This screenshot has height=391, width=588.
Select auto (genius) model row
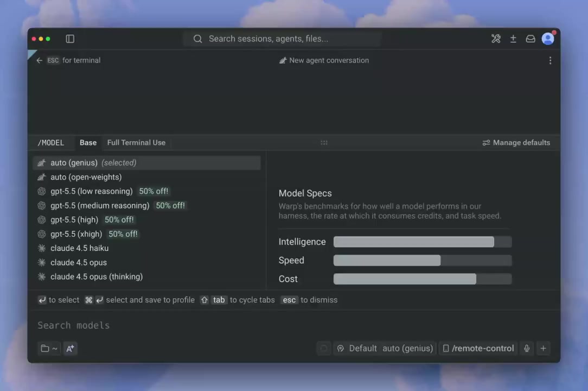147,162
